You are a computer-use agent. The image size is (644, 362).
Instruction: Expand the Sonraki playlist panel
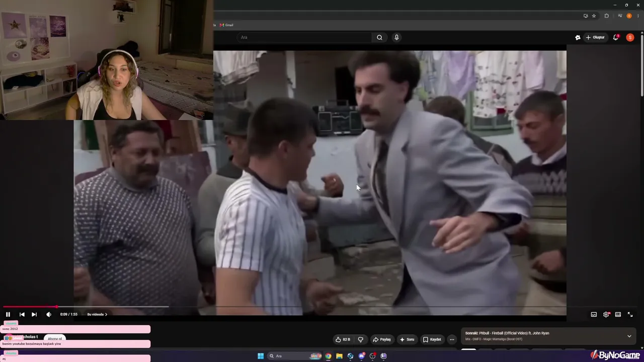tap(629, 336)
